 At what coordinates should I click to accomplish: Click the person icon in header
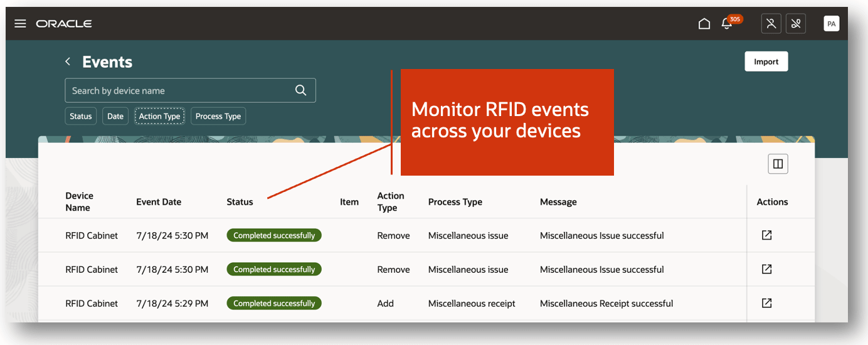(771, 24)
